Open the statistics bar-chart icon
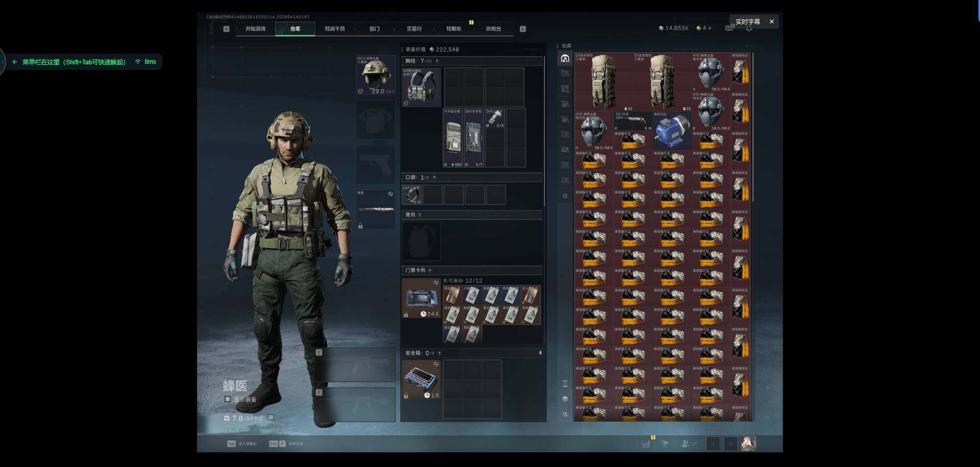 coord(646,443)
